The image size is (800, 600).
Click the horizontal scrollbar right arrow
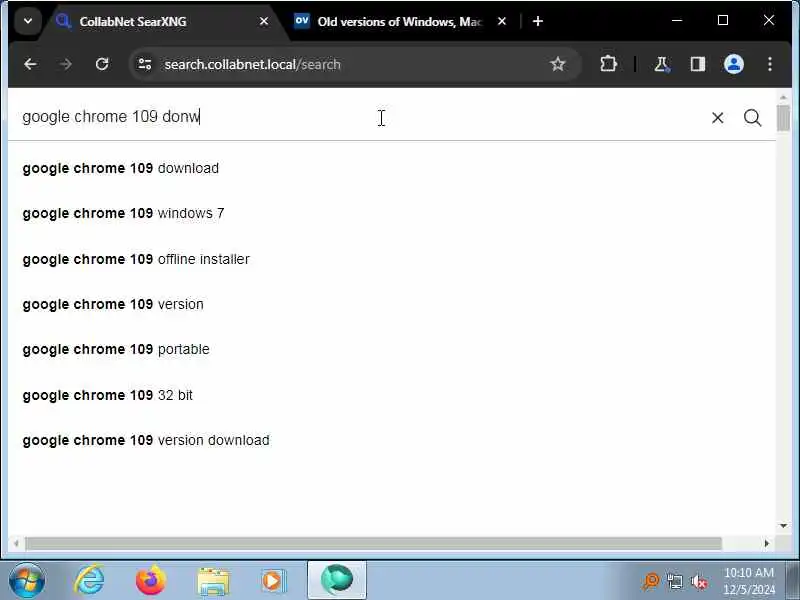766,544
